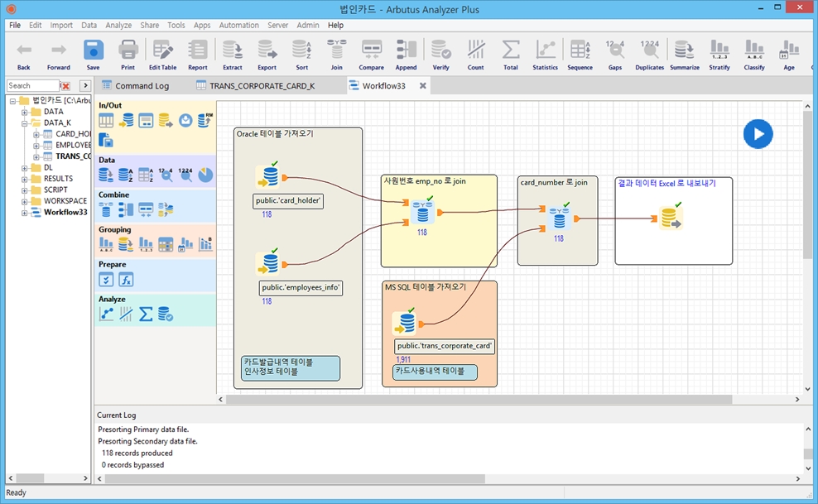Select the 카드발급내역 테이블 note box
This screenshot has width=818, height=504.
pos(291,367)
